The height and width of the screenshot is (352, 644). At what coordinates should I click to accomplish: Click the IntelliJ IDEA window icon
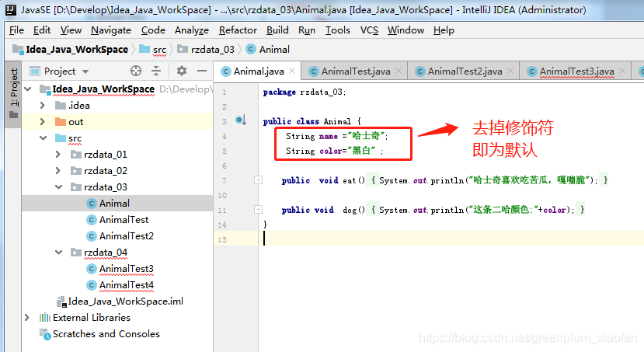[11, 10]
